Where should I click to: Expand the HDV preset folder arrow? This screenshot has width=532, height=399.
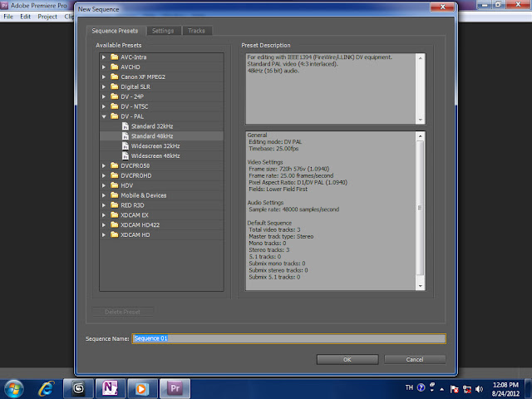(104, 185)
